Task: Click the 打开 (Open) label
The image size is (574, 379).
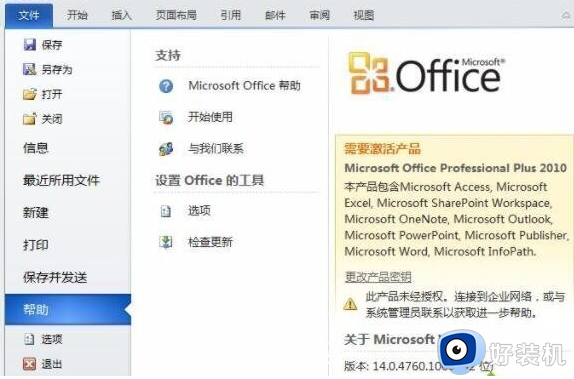Action: pyautogui.click(x=52, y=94)
